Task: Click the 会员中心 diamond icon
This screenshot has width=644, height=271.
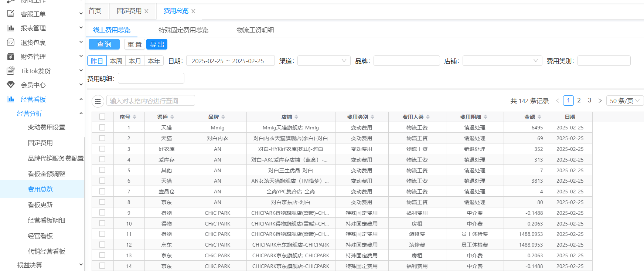Action: pyautogui.click(x=11, y=85)
